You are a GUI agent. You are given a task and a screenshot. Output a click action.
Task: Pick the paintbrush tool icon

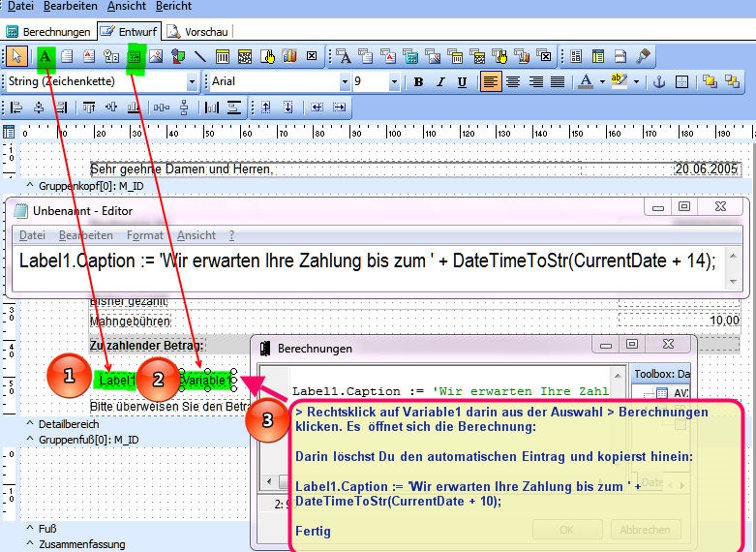tap(643, 56)
